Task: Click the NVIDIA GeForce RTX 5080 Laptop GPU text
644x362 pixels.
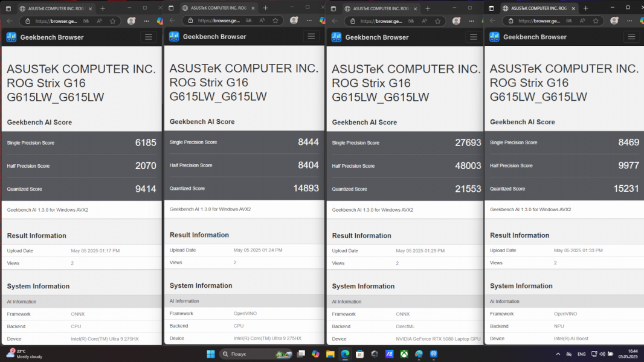Action: [438, 339]
